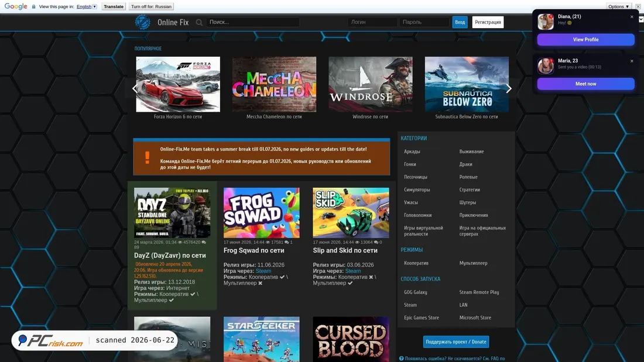The height and width of the screenshot is (362, 644).
Task: Select Игра на официальных серверах category
Action: click(482, 230)
